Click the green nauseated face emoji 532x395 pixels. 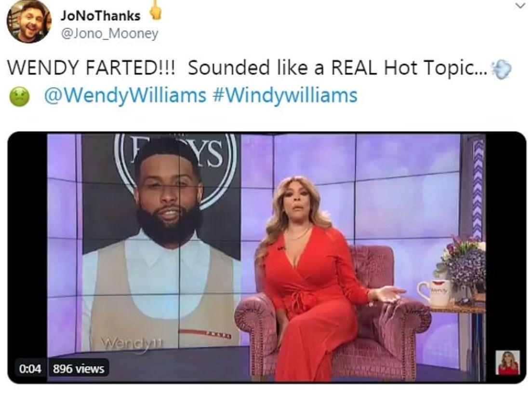tap(19, 96)
